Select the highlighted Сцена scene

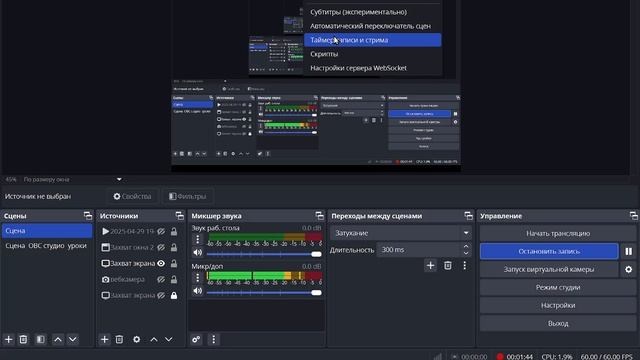point(47,231)
